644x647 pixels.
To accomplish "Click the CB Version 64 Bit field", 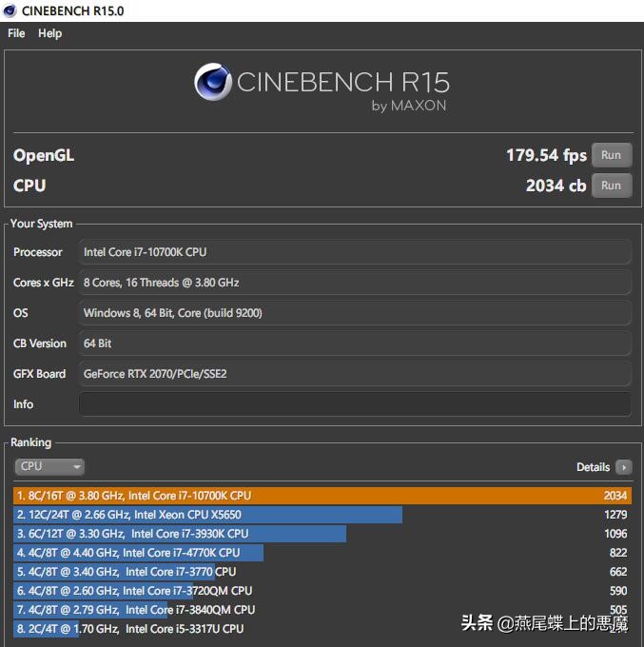I will pos(355,343).
